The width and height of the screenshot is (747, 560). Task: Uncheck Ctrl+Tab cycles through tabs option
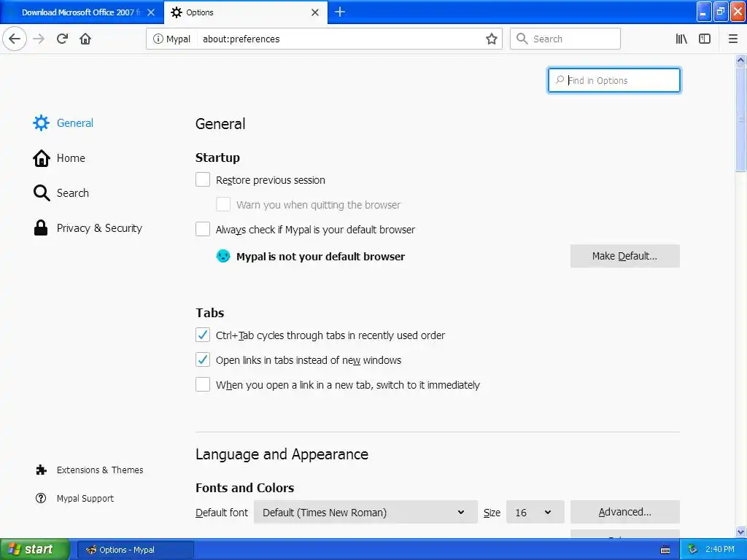[203, 335]
